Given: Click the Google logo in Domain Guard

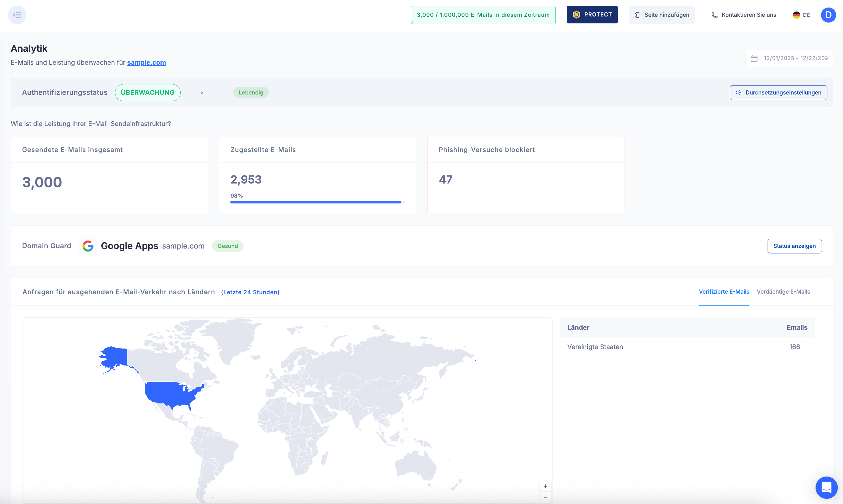Looking at the screenshot, I should [88, 246].
